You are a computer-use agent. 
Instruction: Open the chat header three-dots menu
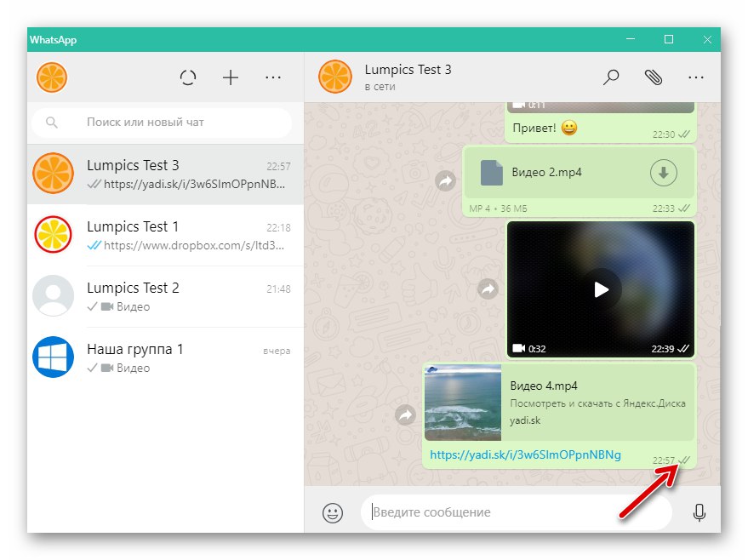[x=695, y=77]
